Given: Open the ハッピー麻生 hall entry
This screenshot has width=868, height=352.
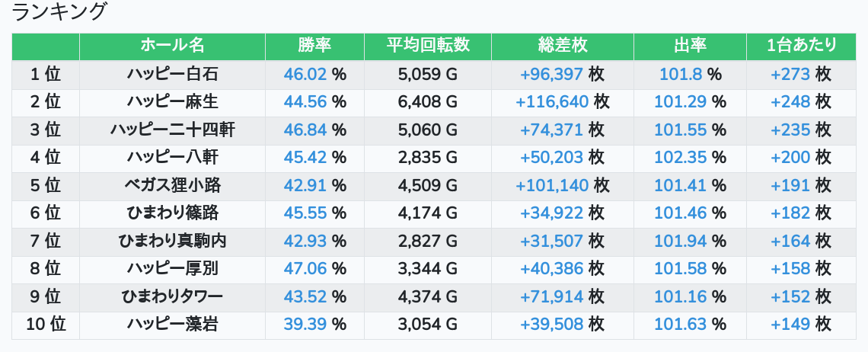Looking at the screenshot, I should point(172,102).
